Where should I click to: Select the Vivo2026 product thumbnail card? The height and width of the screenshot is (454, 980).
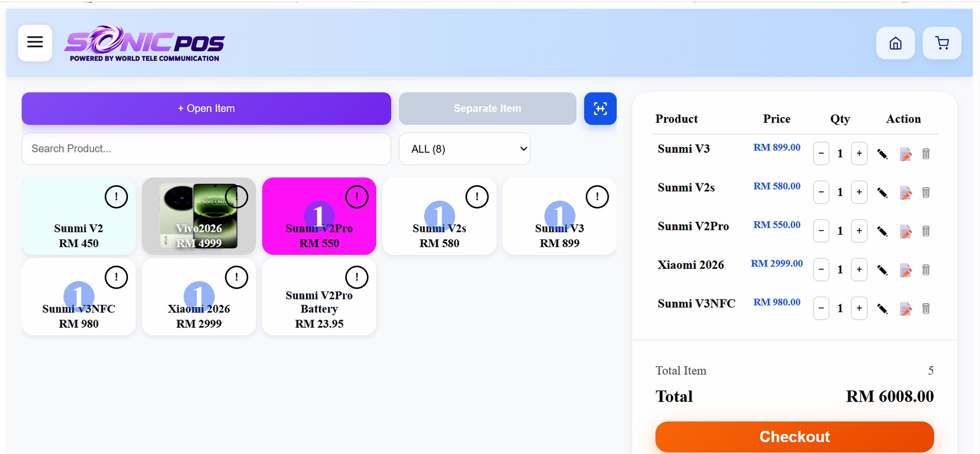[199, 216]
